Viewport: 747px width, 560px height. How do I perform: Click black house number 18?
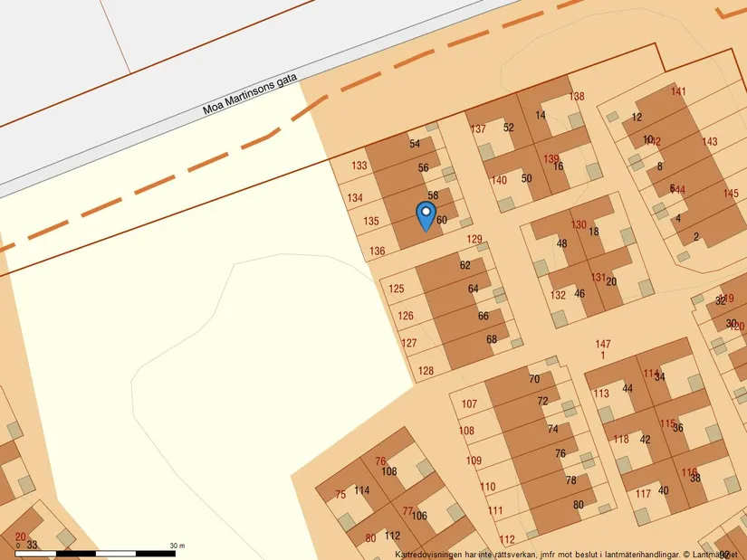coord(594,232)
